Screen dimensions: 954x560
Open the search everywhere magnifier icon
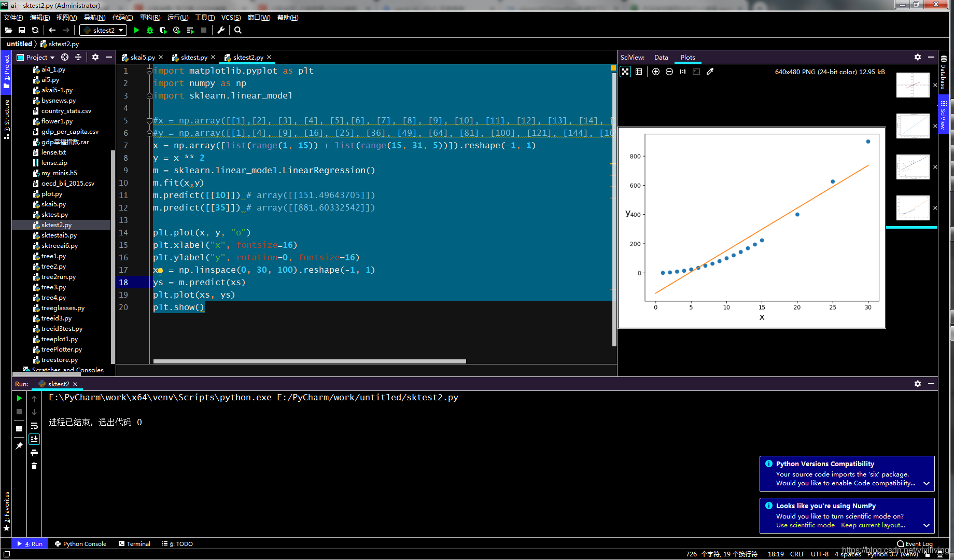(x=237, y=30)
